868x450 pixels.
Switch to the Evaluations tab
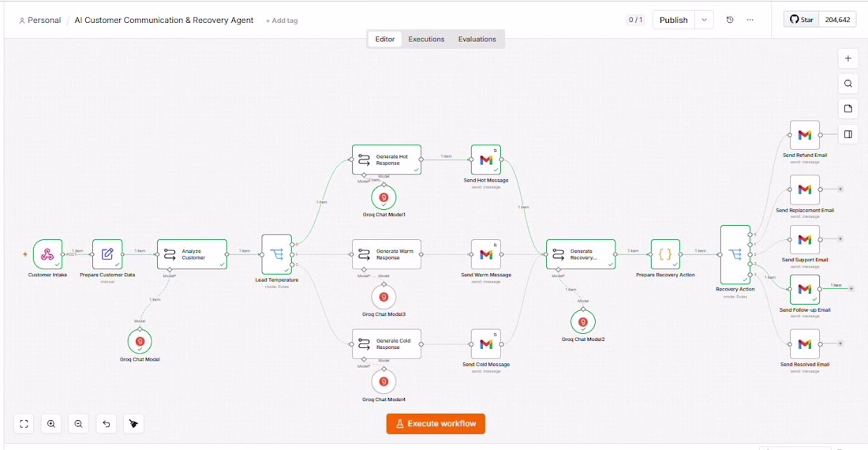click(477, 39)
